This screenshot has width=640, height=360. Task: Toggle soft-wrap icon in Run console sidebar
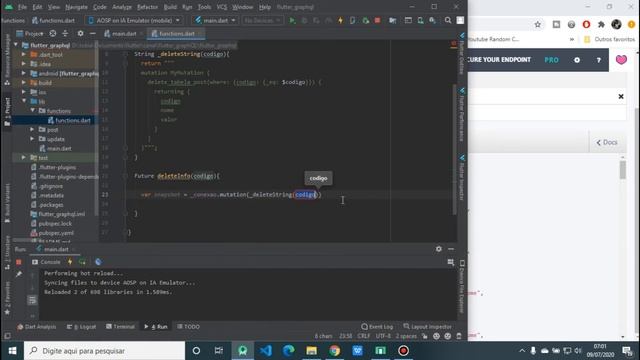click(32, 300)
